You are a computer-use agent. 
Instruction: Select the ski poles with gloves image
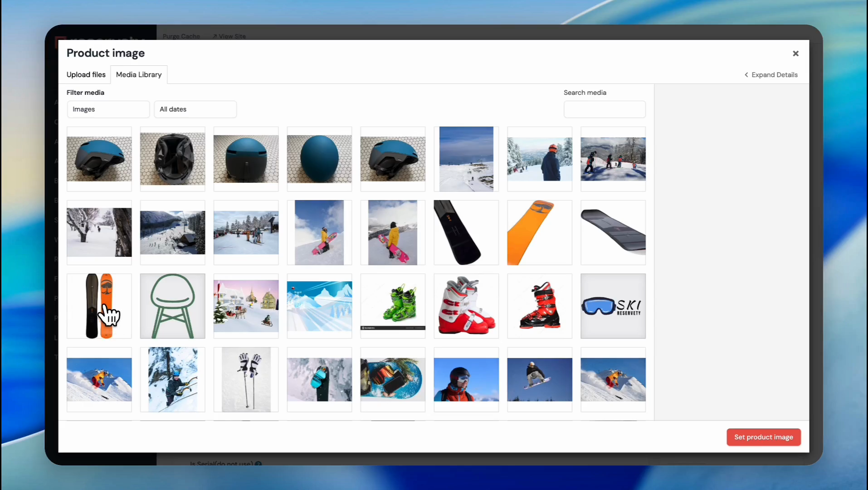click(246, 380)
